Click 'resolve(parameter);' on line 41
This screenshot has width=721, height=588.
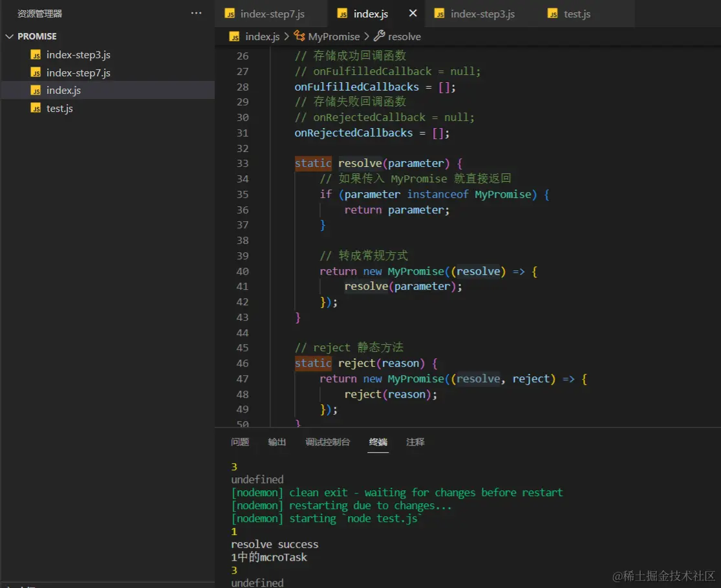point(404,286)
